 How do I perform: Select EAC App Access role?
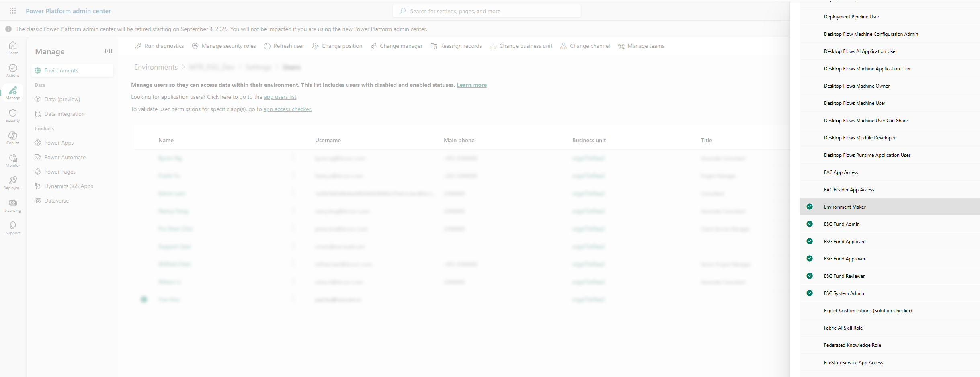click(x=890, y=172)
